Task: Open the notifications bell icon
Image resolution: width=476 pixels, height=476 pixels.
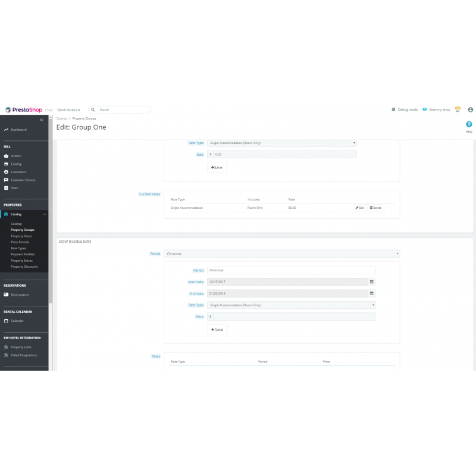Action: [458, 109]
